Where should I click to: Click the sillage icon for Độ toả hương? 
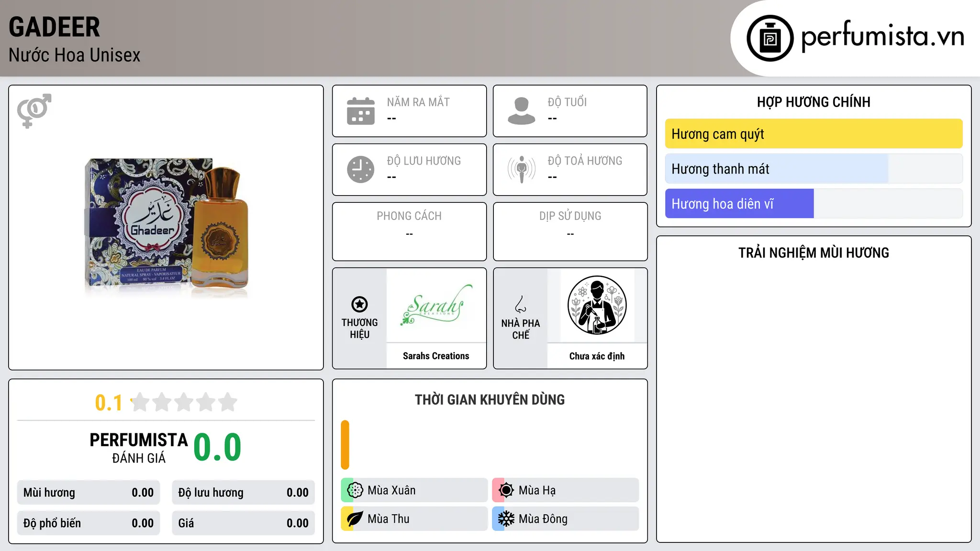521,169
